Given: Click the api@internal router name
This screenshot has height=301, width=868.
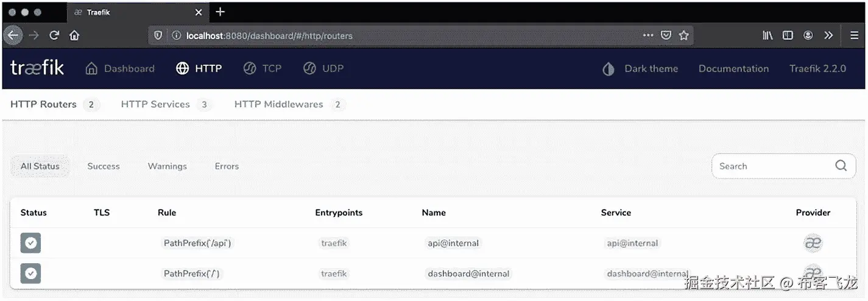Looking at the screenshot, I should [x=453, y=243].
